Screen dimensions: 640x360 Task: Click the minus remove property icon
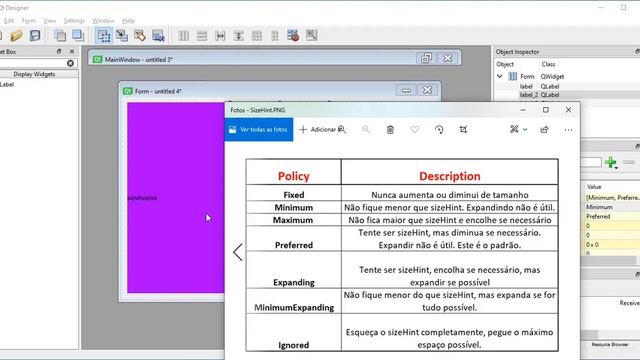[629, 162]
